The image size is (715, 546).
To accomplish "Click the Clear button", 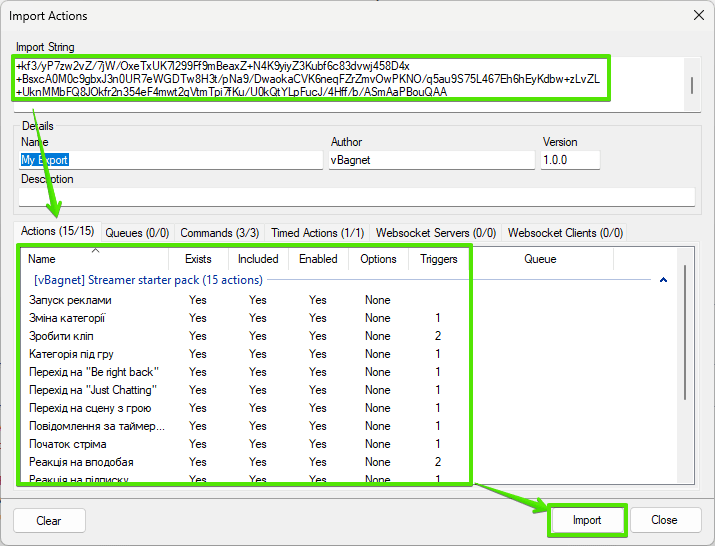I will [x=49, y=520].
